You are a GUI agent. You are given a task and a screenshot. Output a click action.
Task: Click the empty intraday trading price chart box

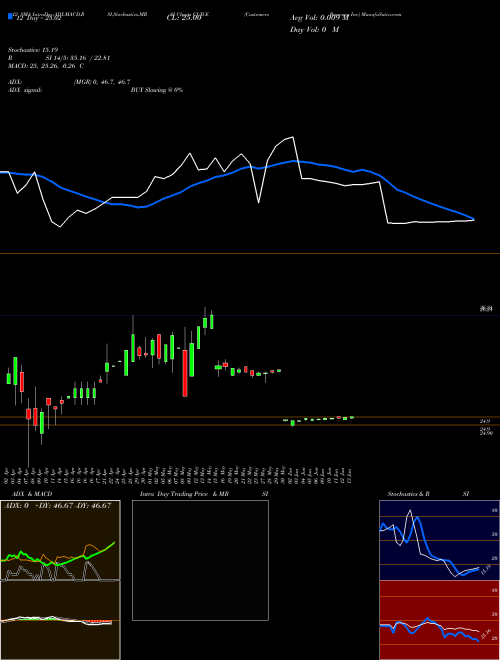point(200,560)
